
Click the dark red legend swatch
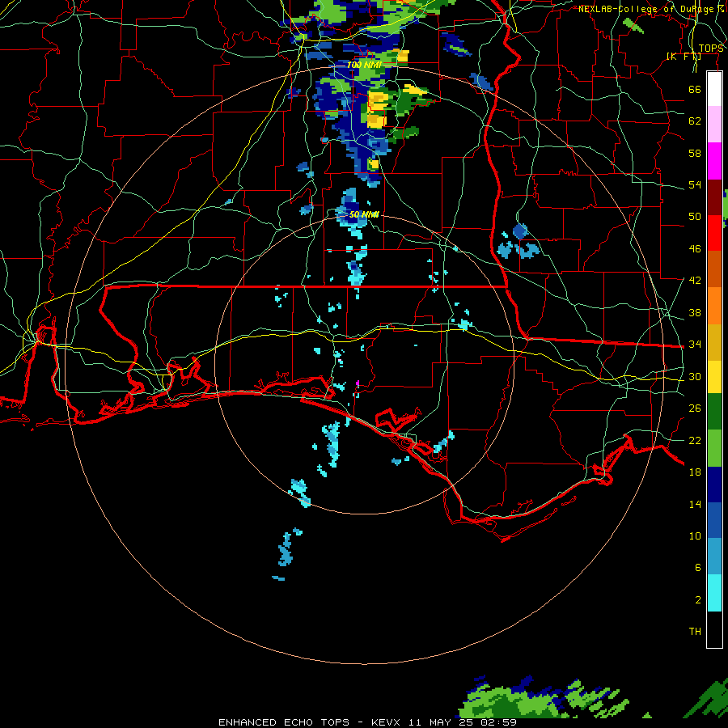714,197
